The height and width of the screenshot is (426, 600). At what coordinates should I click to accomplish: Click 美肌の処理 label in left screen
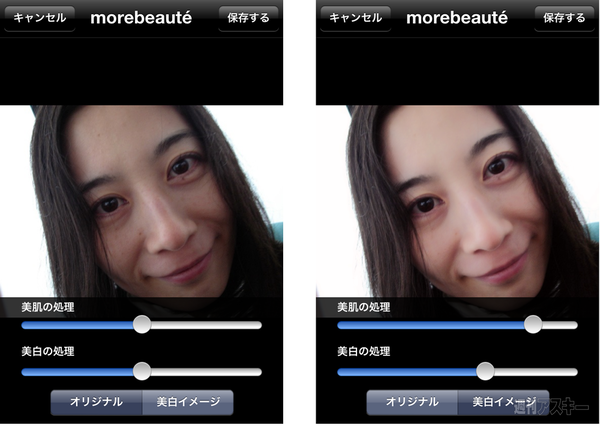point(48,307)
